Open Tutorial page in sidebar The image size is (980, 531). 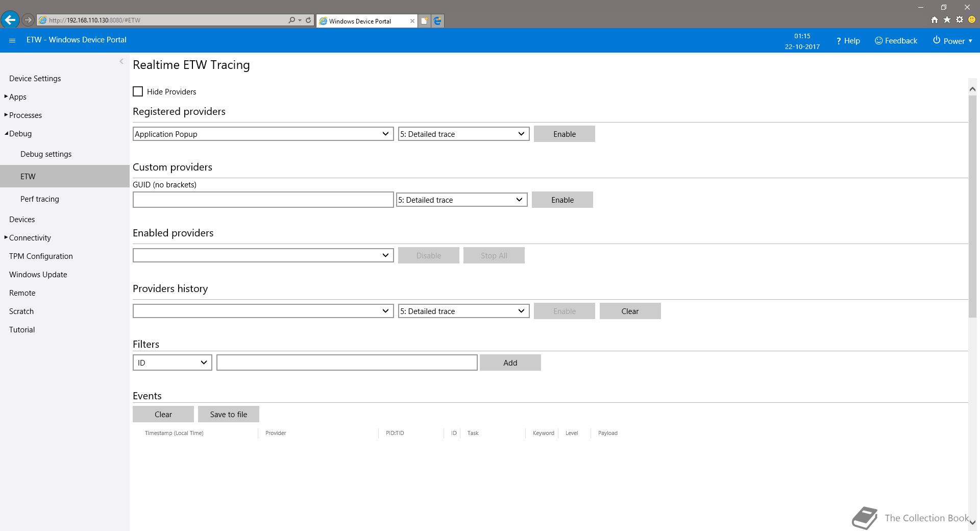pyautogui.click(x=22, y=329)
